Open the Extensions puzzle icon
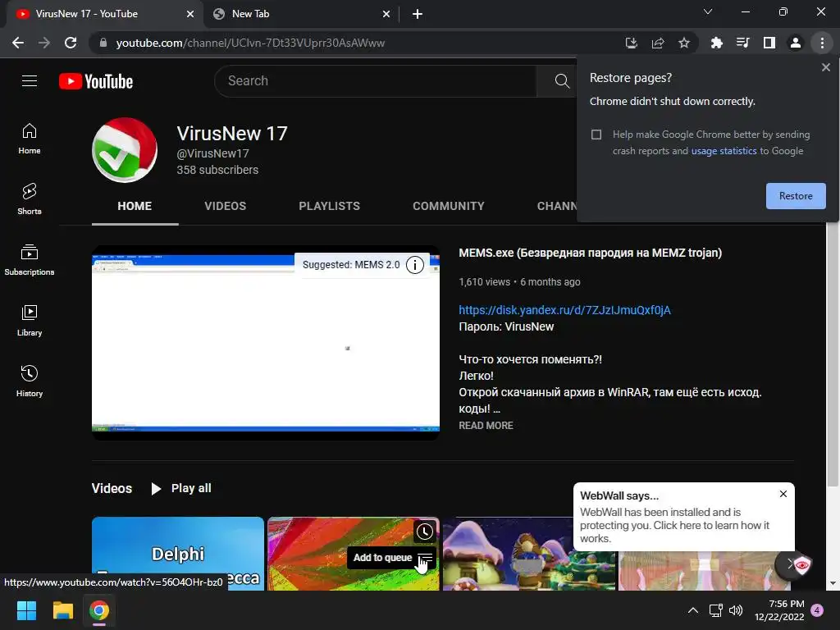The width and height of the screenshot is (840, 630). (x=716, y=43)
